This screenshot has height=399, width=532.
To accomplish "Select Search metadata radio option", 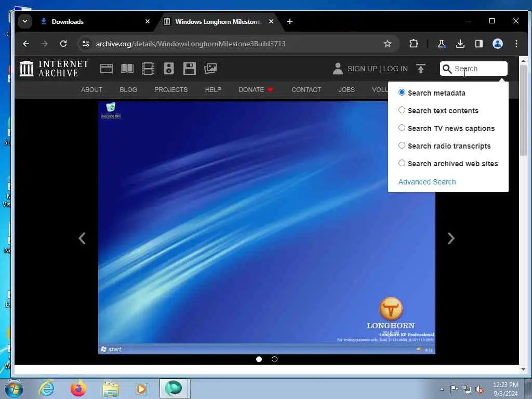I will click(402, 92).
